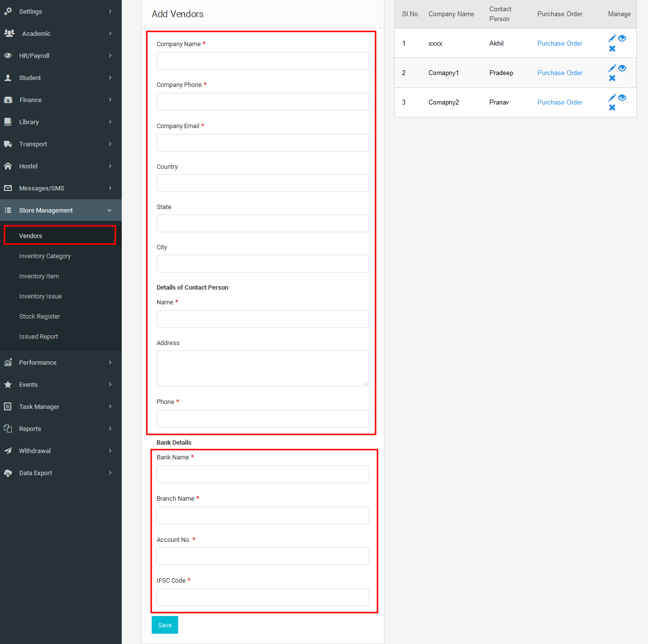Image resolution: width=648 pixels, height=644 pixels.
Task: Focus the Bank Name input field
Action: tap(263, 474)
